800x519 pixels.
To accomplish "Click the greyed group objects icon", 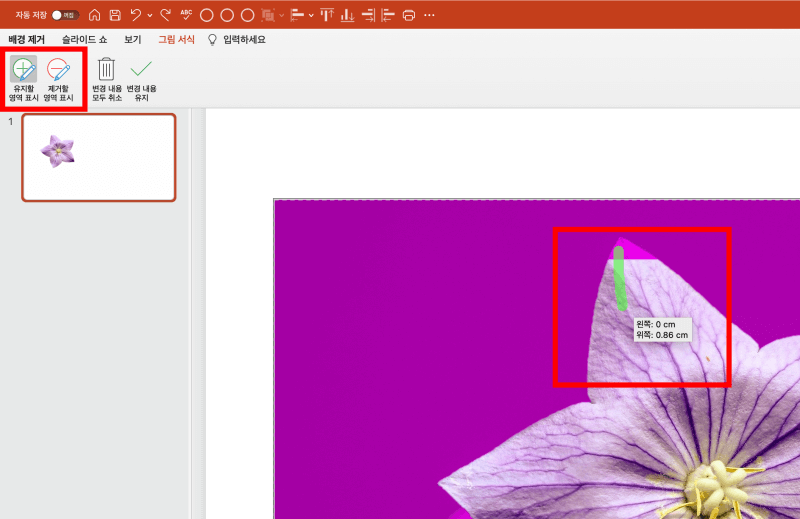I will [x=268, y=15].
